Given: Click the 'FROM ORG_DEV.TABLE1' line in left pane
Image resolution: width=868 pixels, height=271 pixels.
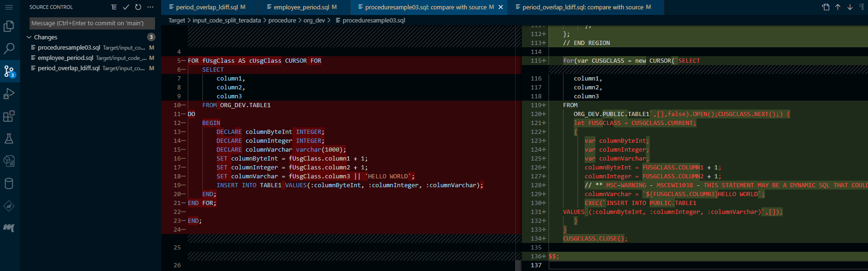Looking at the screenshot, I should (237, 105).
